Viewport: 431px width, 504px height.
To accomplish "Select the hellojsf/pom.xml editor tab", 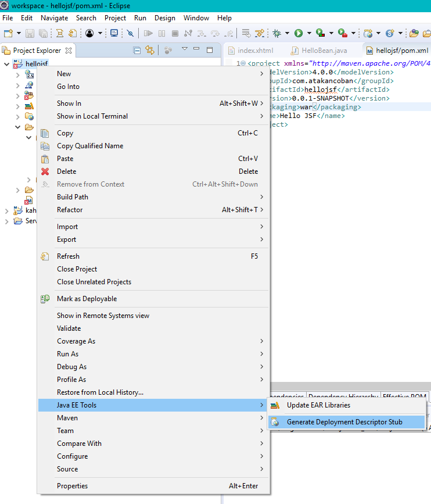I will pos(397,51).
